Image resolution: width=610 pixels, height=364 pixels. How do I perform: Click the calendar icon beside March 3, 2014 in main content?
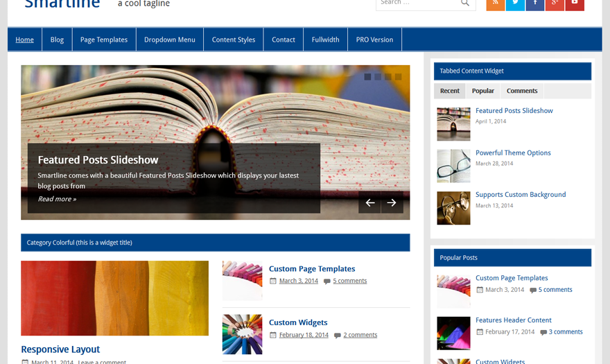(x=272, y=281)
